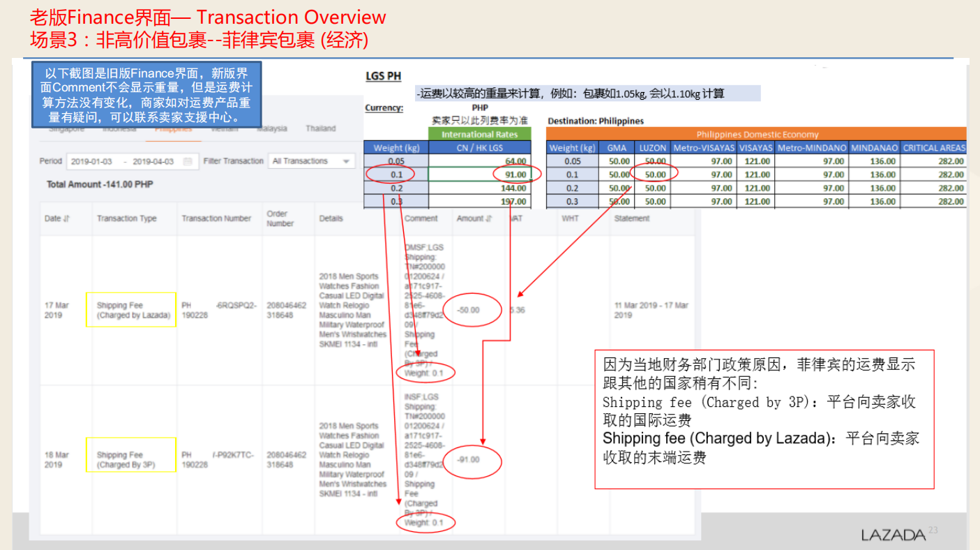Select Shipping Fee (Charged by Lazada) cell
980x550 pixels.
(131, 311)
